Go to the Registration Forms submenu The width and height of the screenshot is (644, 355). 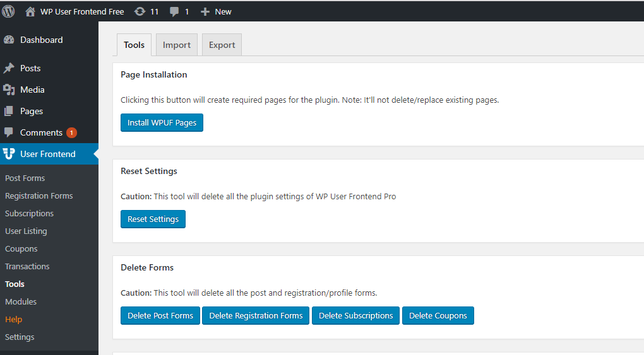[39, 195]
